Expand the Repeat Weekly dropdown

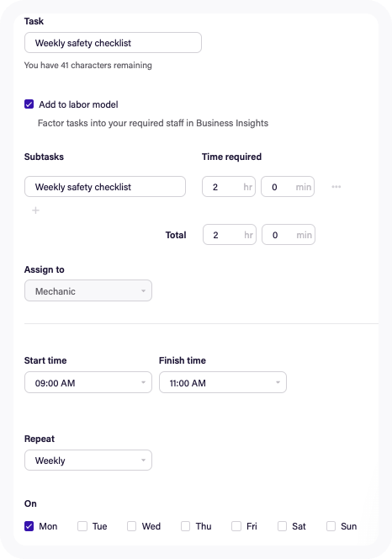(88, 461)
